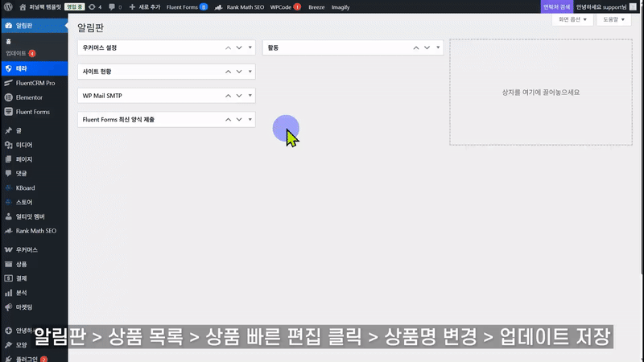Open site home icon in admin bar
Viewport: 644px width, 362px height.
coord(23,7)
